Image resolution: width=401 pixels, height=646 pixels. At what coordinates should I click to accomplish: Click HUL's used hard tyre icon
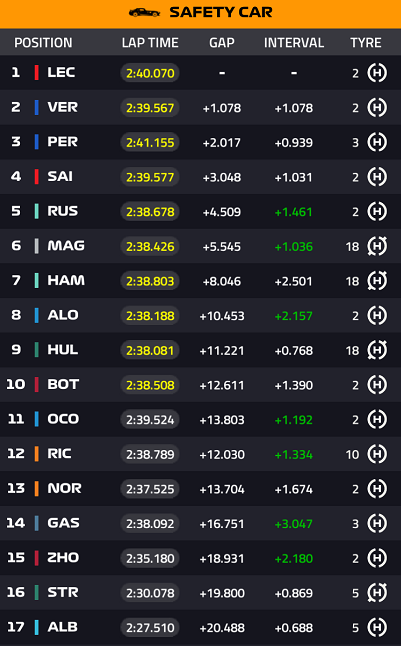coord(377,350)
